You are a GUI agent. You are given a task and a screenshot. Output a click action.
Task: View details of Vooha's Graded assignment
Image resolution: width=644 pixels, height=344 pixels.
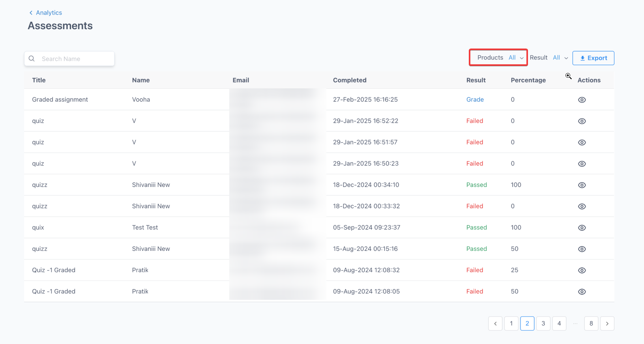[582, 100]
